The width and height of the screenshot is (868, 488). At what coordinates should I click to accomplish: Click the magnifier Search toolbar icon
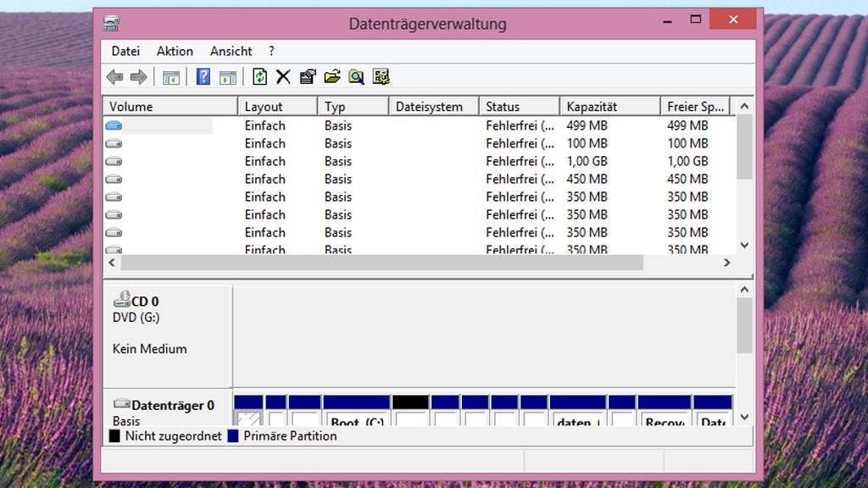pyautogui.click(x=357, y=77)
